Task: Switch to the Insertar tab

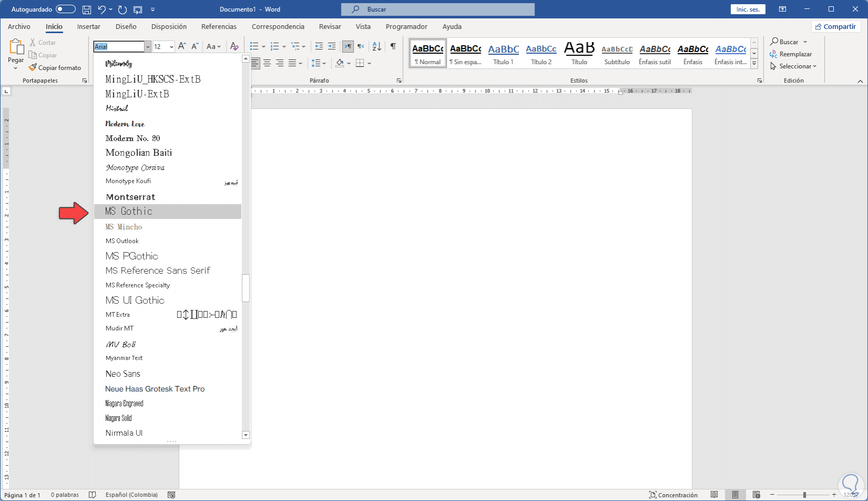Action: 89,26
